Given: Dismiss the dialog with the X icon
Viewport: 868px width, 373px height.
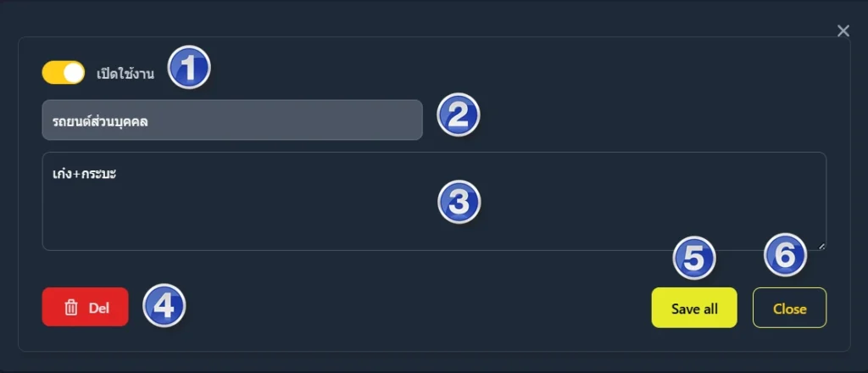Looking at the screenshot, I should pos(843,31).
